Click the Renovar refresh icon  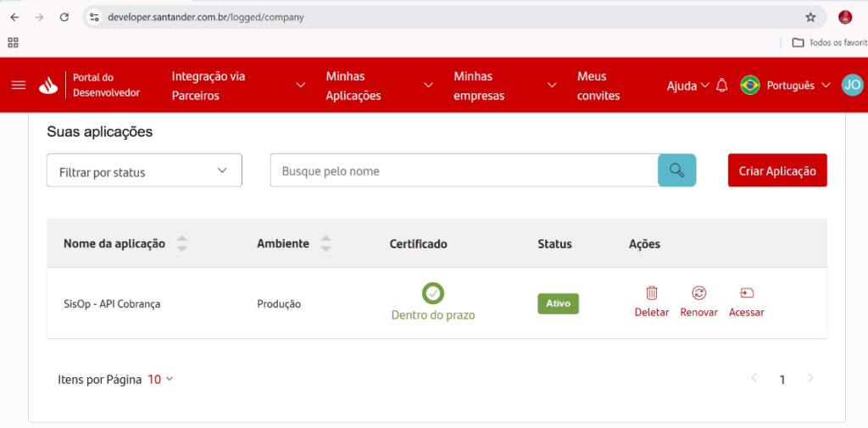pyautogui.click(x=698, y=293)
